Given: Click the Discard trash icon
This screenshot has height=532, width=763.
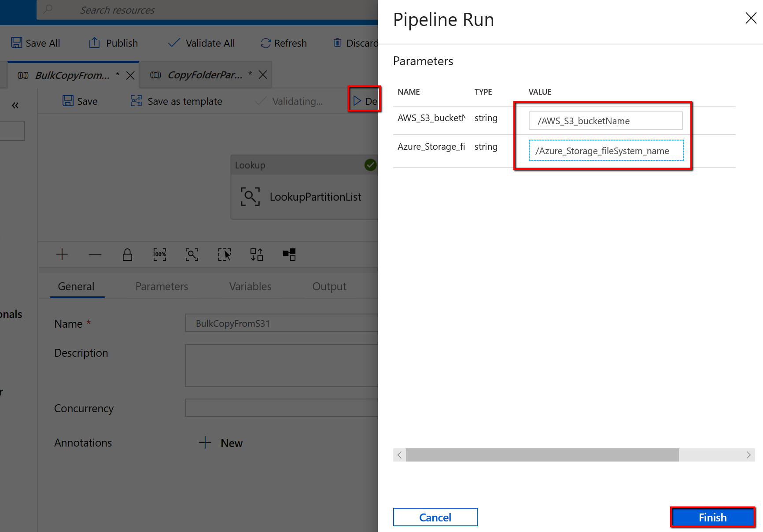Looking at the screenshot, I should [337, 43].
